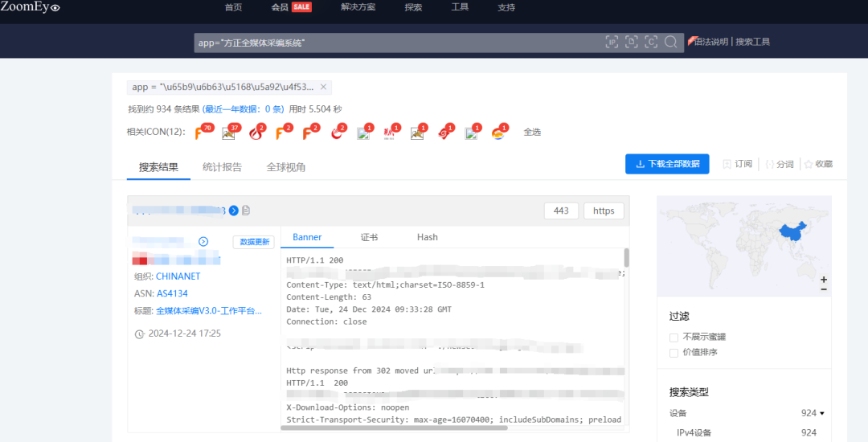Remove the app filter tag with X

pos(323,87)
